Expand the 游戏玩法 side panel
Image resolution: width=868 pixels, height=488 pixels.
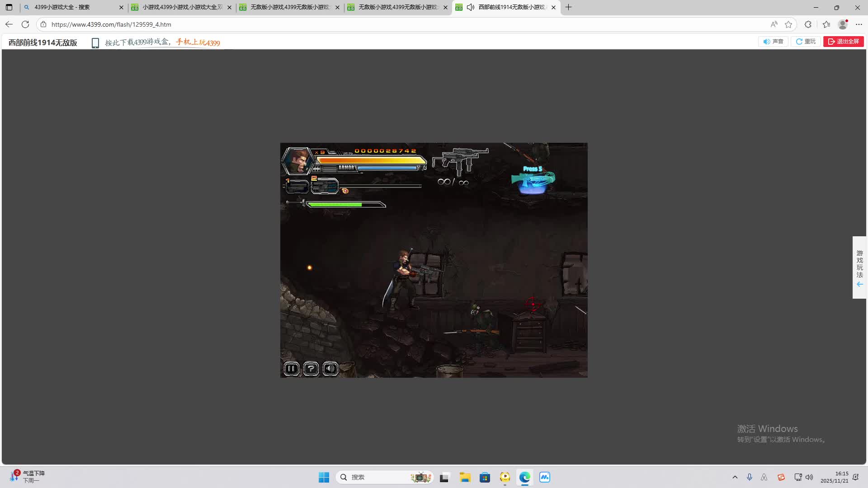[x=859, y=267]
